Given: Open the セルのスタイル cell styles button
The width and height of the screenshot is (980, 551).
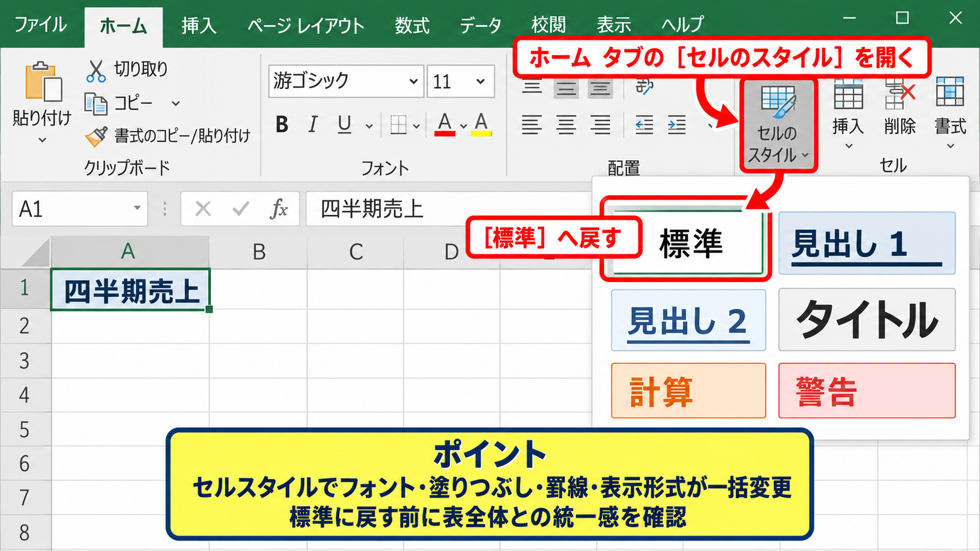Looking at the screenshot, I should click(778, 125).
